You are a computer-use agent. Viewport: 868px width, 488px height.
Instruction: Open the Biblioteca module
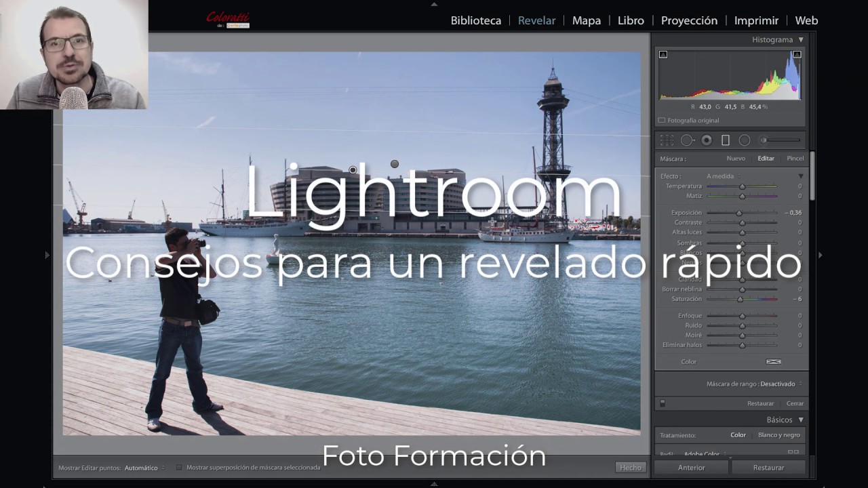pyautogui.click(x=476, y=20)
